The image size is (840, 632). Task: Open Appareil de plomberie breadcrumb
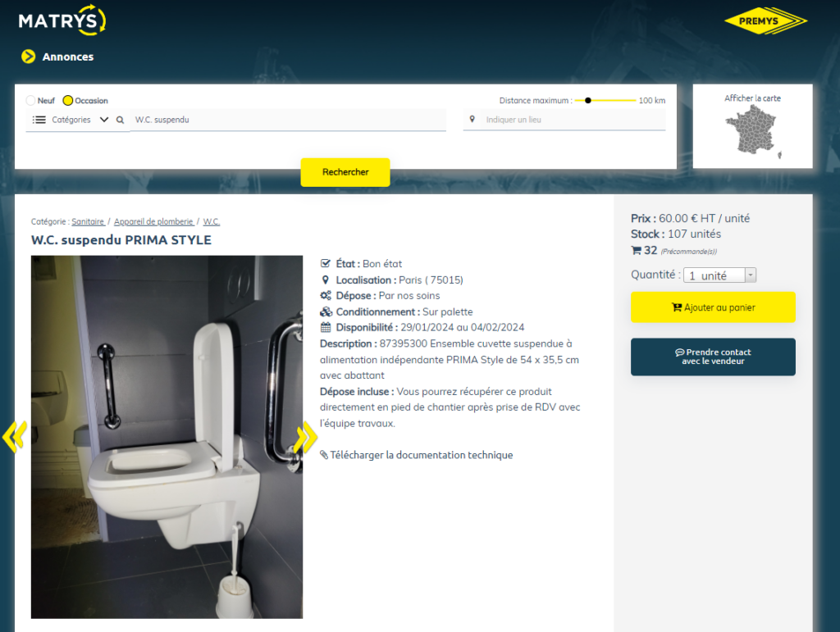(153, 222)
